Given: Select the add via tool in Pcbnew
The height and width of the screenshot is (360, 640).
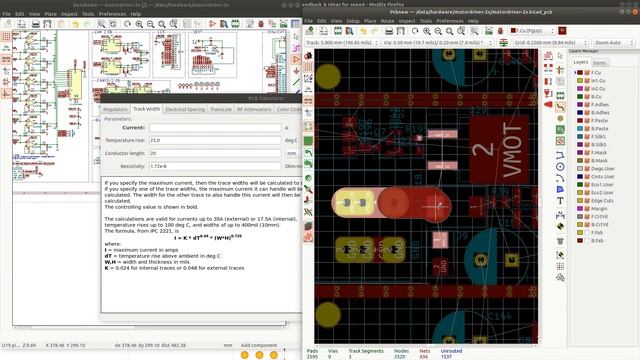Looking at the screenshot, I should click(560, 118).
